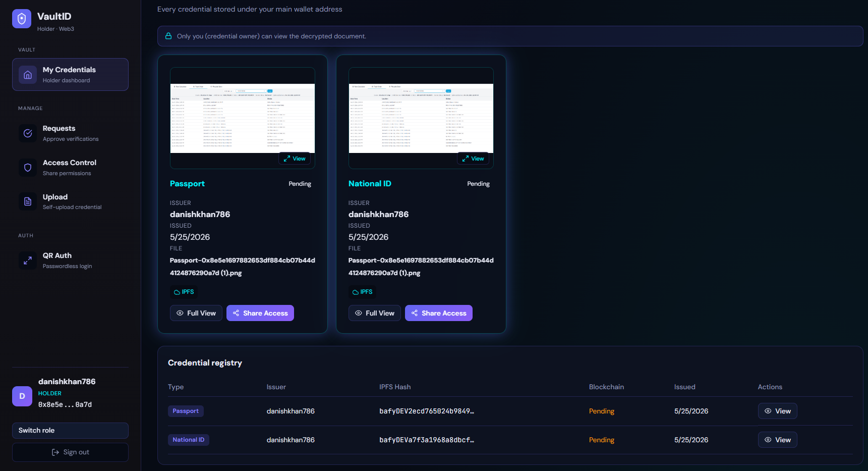This screenshot has height=471, width=868.
Task: Click the Upload document icon
Action: (x=28, y=201)
